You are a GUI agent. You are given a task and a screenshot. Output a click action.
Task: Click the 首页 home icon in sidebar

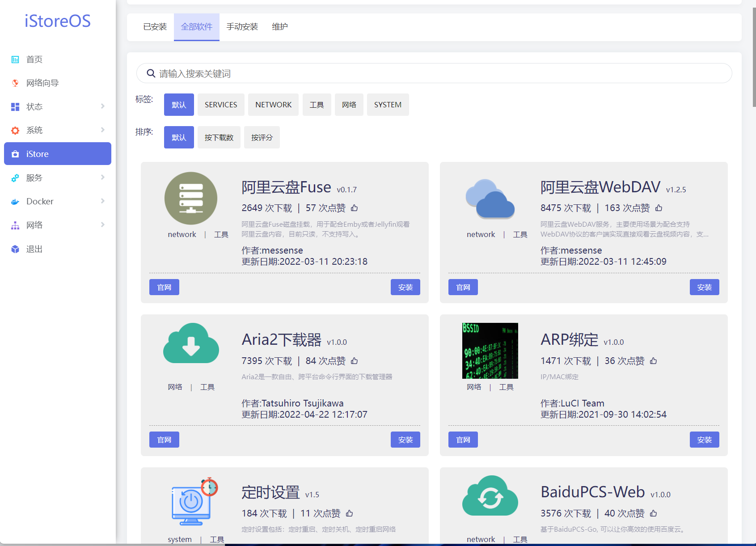click(x=15, y=59)
